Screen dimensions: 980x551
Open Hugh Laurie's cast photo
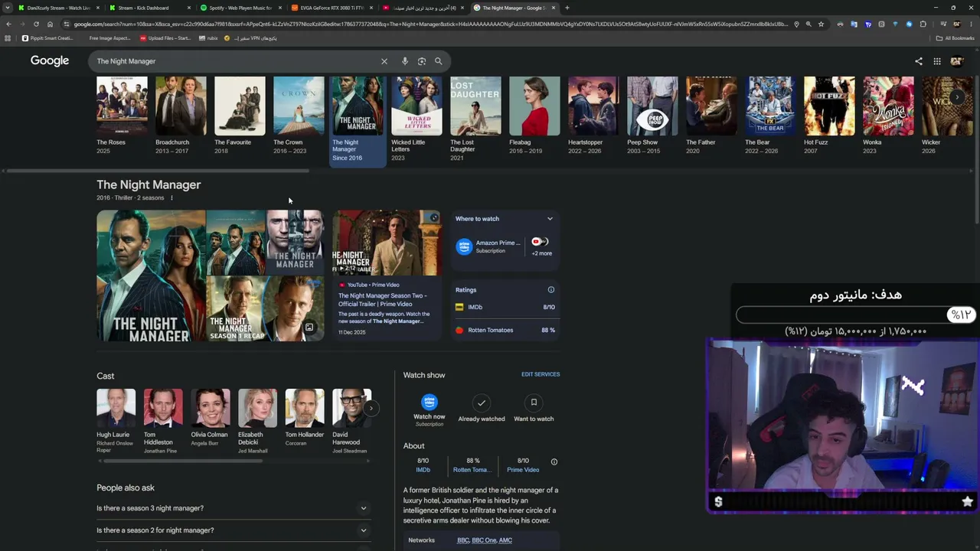tap(116, 408)
